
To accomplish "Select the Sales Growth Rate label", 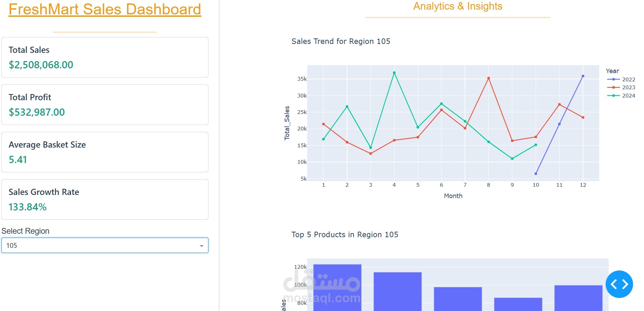I will coord(44,192).
